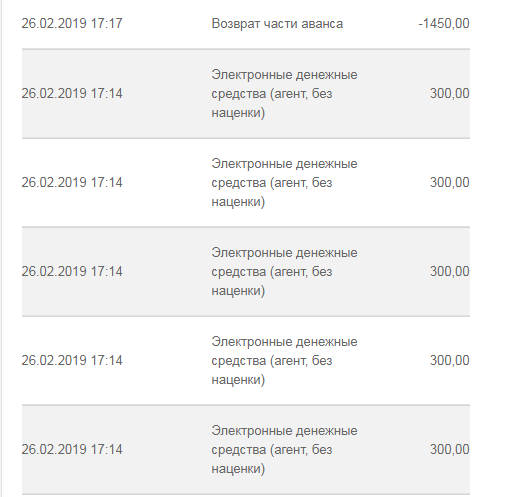
Task: Click second Электронные денежные средства description
Action: click(x=284, y=183)
